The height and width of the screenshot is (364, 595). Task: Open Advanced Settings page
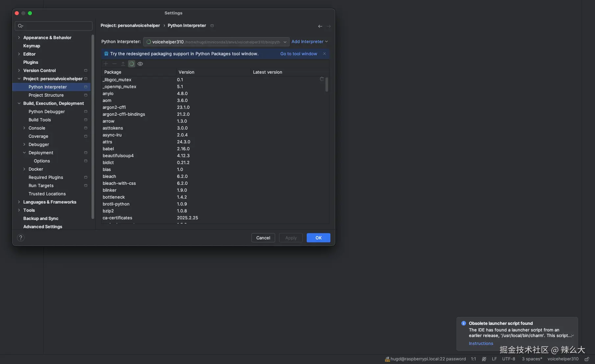point(43,227)
